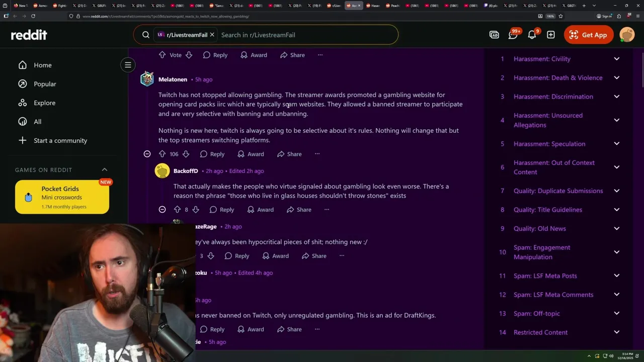
Task: Click the create post plus icon
Action: [551, 35]
